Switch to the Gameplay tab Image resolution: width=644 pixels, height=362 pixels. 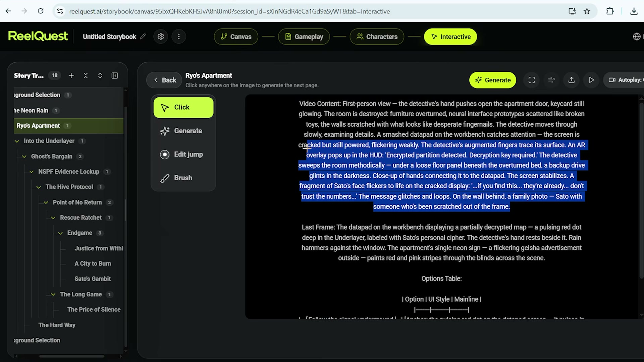pos(304,37)
